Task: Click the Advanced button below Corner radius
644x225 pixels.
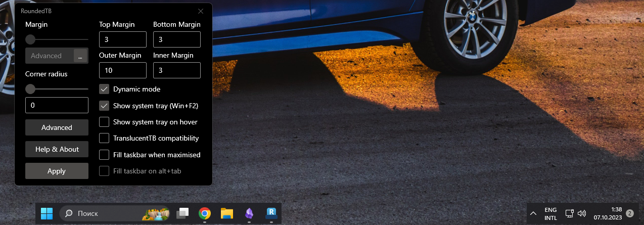Action: pos(57,127)
